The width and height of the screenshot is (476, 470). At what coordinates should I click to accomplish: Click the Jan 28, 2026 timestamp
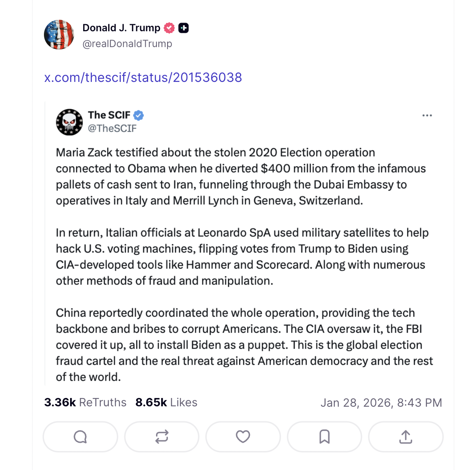coord(381,403)
